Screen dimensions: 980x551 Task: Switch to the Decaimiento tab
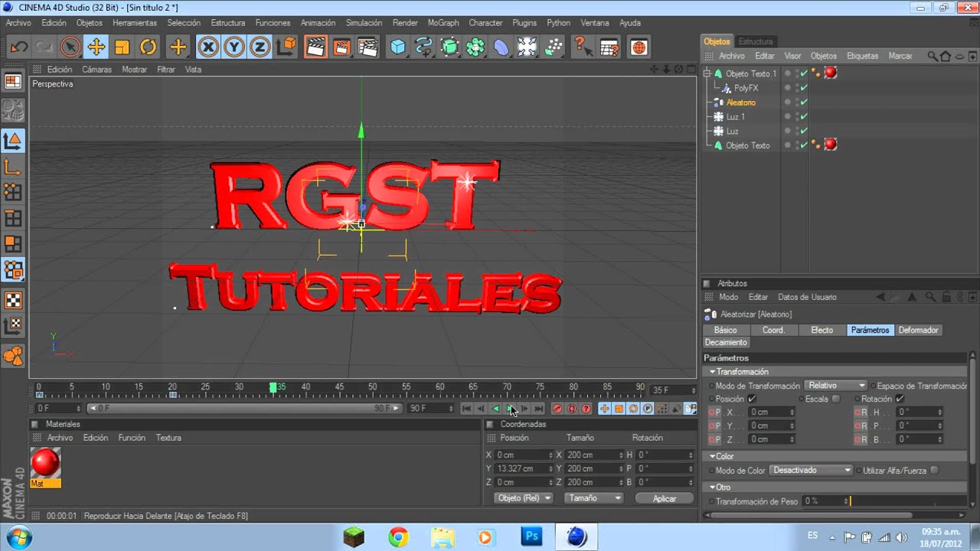[726, 342]
